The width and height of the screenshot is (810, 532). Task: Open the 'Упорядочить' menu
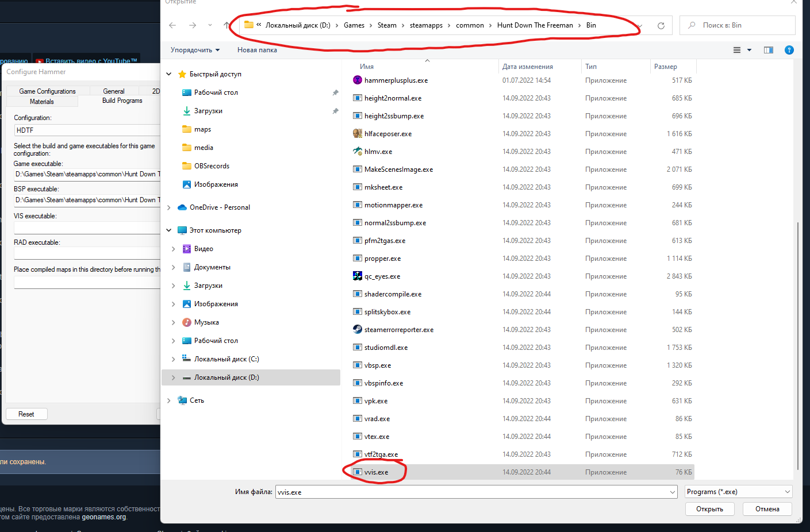(x=195, y=50)
